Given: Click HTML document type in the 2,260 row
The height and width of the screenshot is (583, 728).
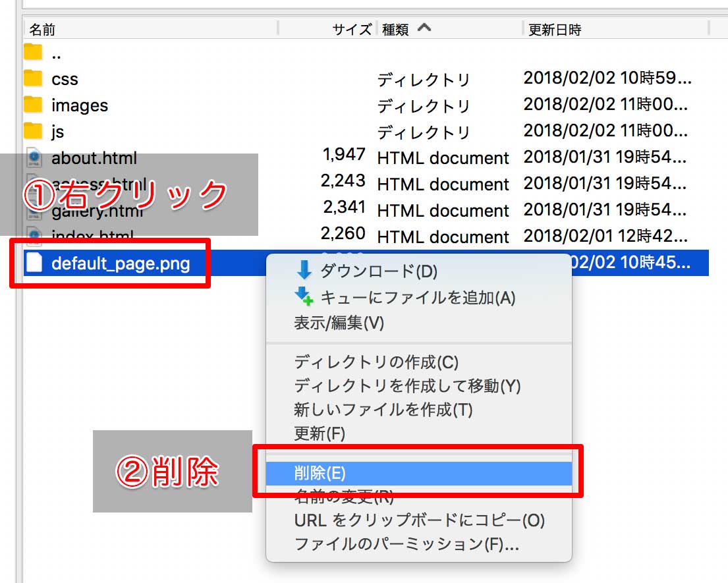Looking at the screenshot, I should pyautogui.click(x=443, y=237).
